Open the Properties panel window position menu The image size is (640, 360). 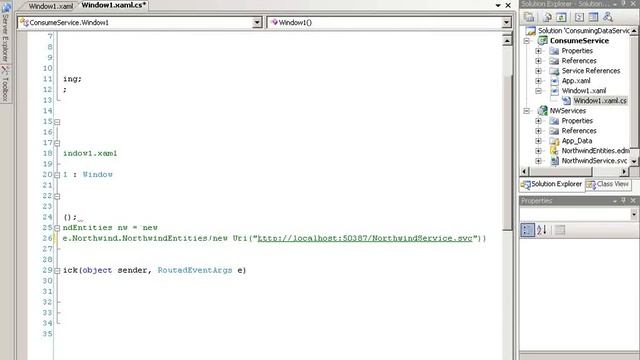click(x=615, y=200)
